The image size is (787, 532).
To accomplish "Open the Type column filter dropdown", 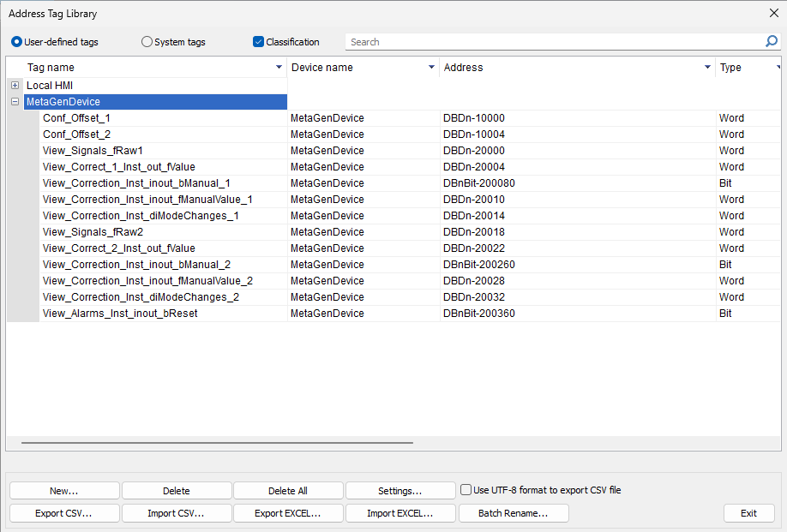I will (778, 67).
